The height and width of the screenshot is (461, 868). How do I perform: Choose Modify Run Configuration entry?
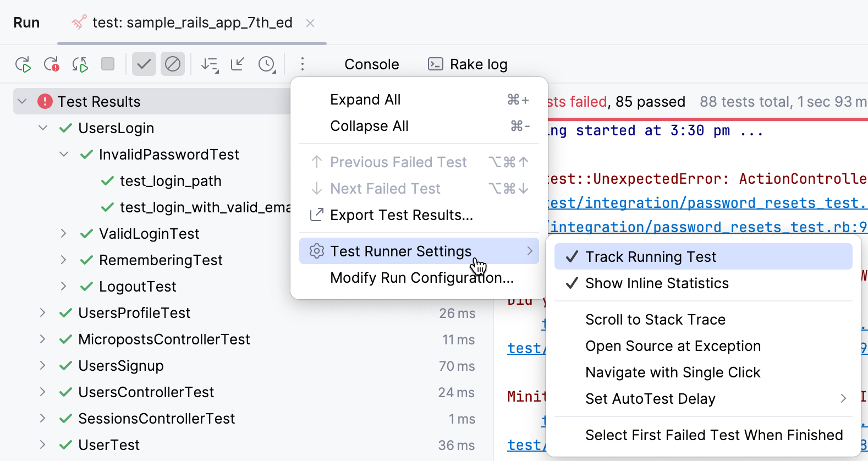tap(421, 278)
